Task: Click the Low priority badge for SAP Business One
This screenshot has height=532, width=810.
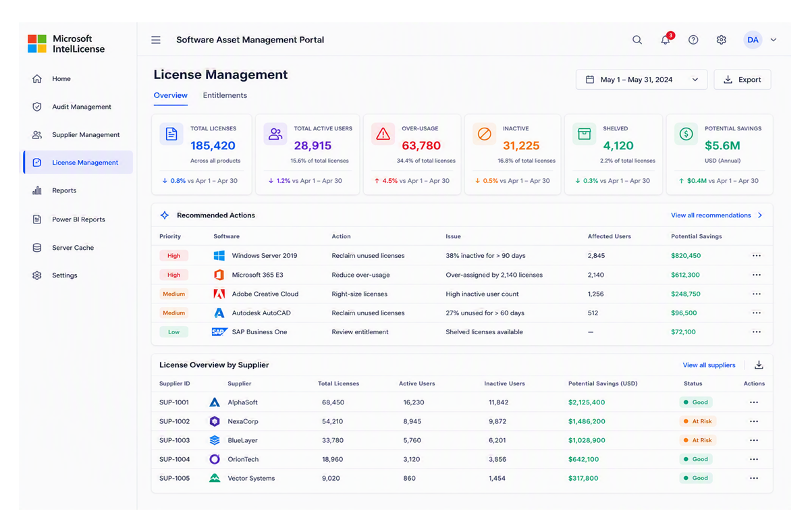Action: pos(173,332)
